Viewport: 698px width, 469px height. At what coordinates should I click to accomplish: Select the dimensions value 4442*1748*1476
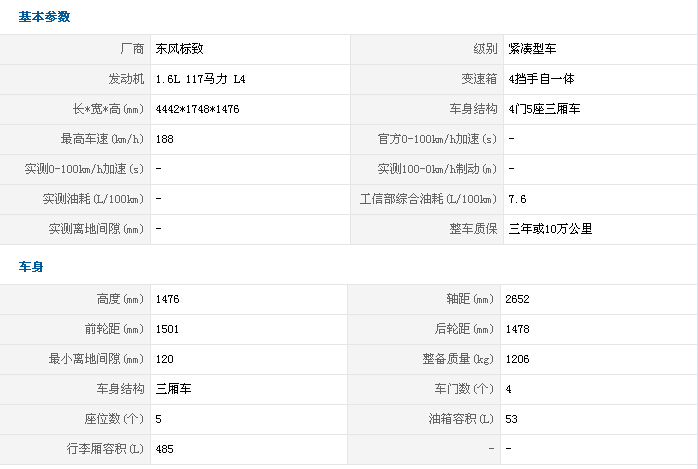click(197, 109)
